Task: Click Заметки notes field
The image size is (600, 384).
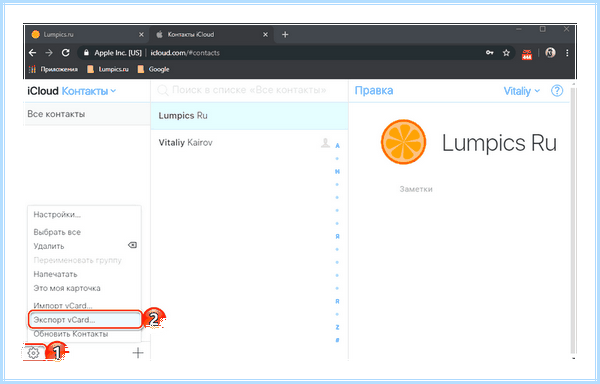Action: pyautogui.click(x=416, y=189)
